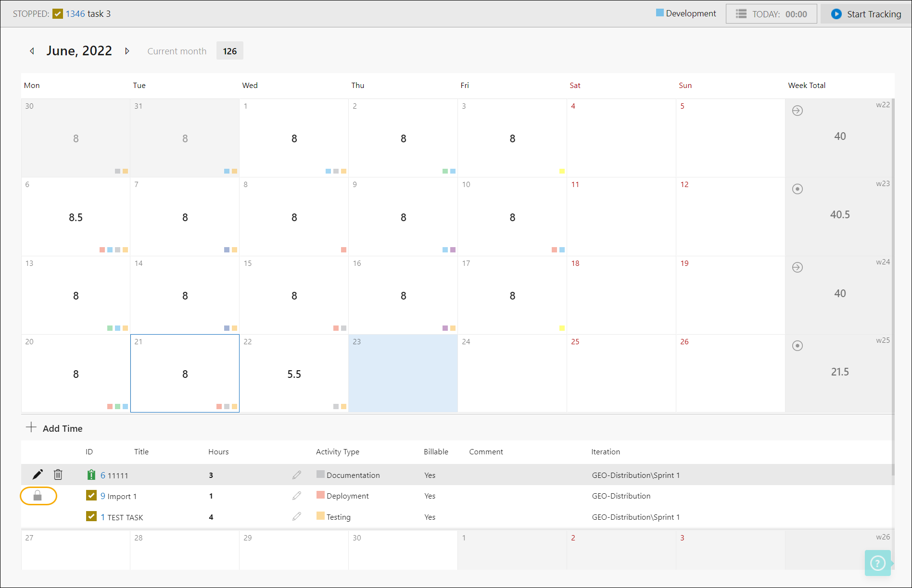Select June 29 cell in last week row
The height and width of the screenshot is (588, 912).
(294, 550)
